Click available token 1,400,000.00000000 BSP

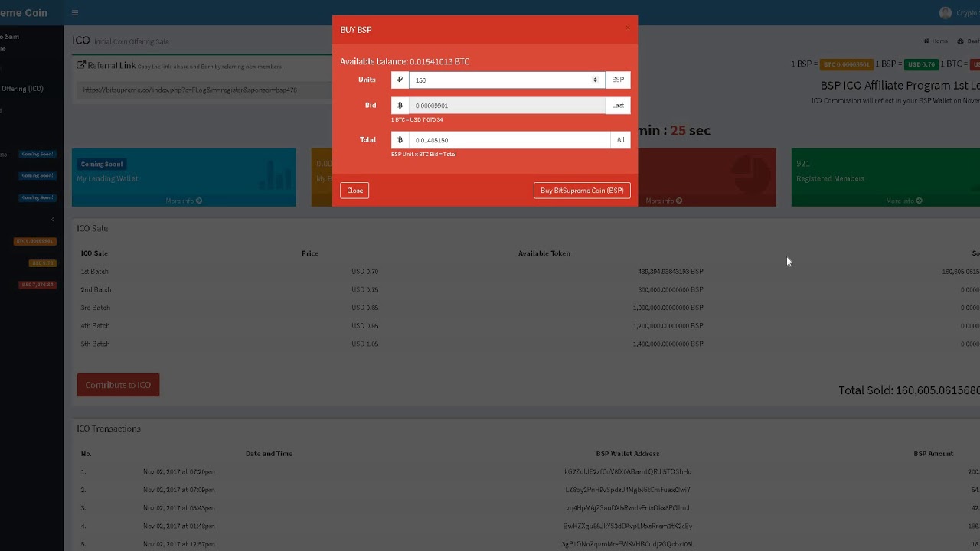(668, 344)
